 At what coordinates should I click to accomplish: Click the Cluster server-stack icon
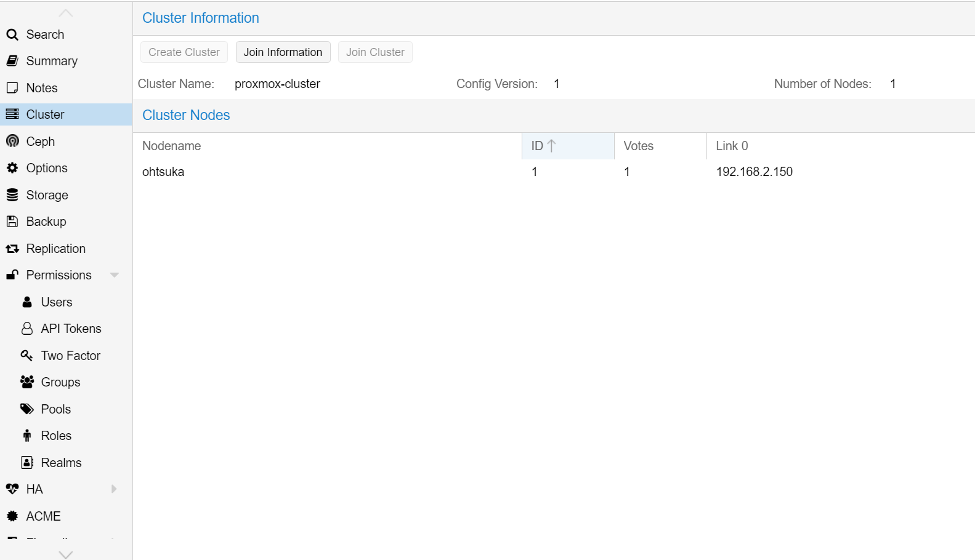coord(12,114)
